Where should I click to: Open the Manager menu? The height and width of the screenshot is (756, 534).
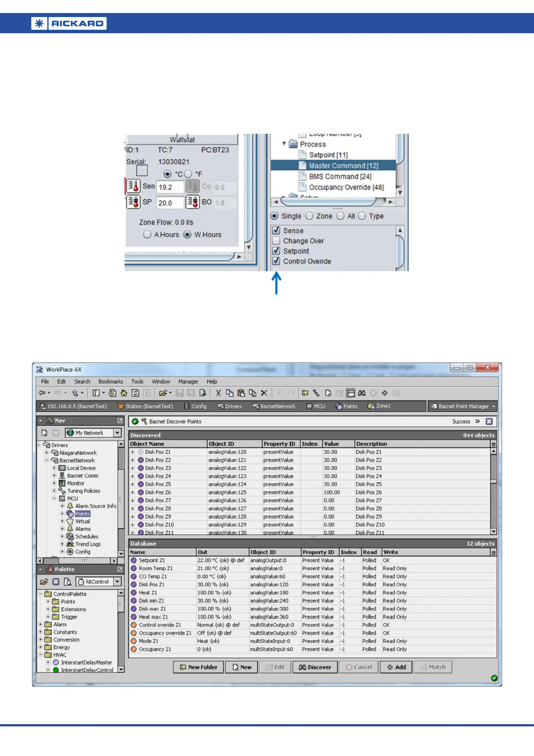188,382
